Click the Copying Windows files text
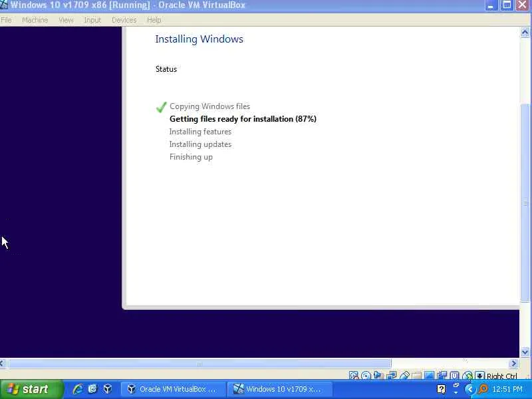 click(x=210, y=106)
